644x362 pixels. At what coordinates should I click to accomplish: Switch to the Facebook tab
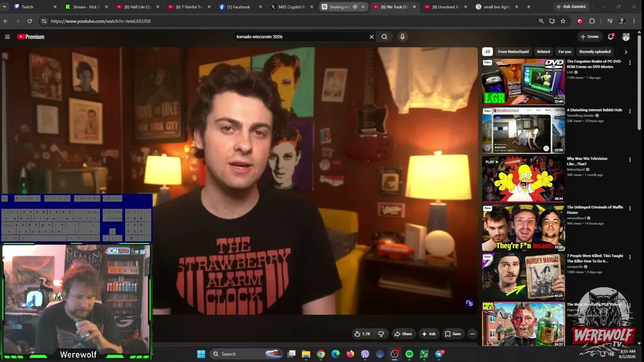[239, 7]
